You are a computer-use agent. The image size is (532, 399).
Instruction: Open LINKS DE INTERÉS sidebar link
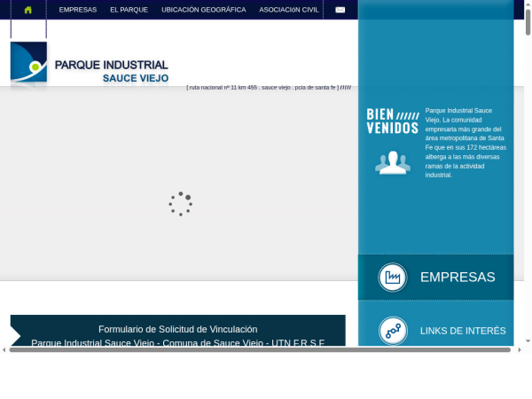[x=463, y=331]
